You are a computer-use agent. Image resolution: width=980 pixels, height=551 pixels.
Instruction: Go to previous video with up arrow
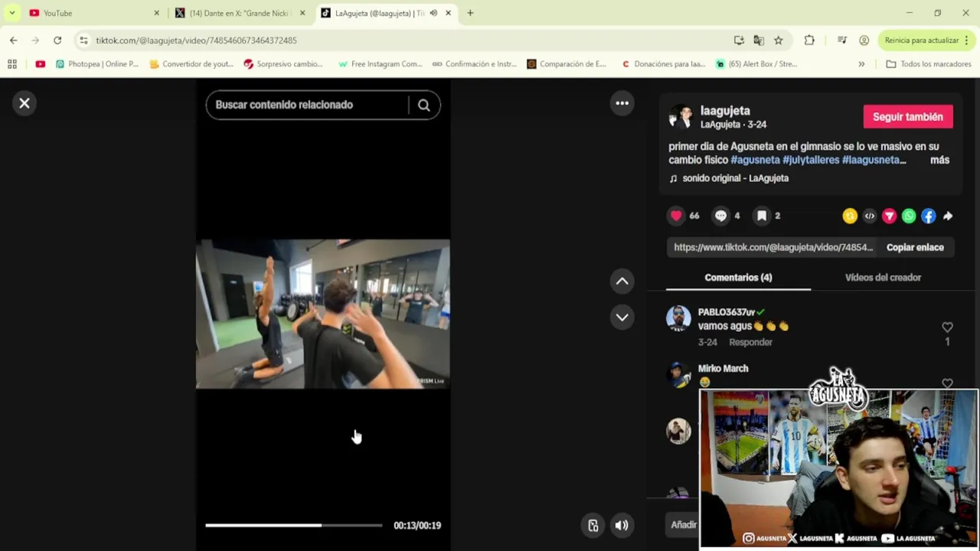pos(622,282)
